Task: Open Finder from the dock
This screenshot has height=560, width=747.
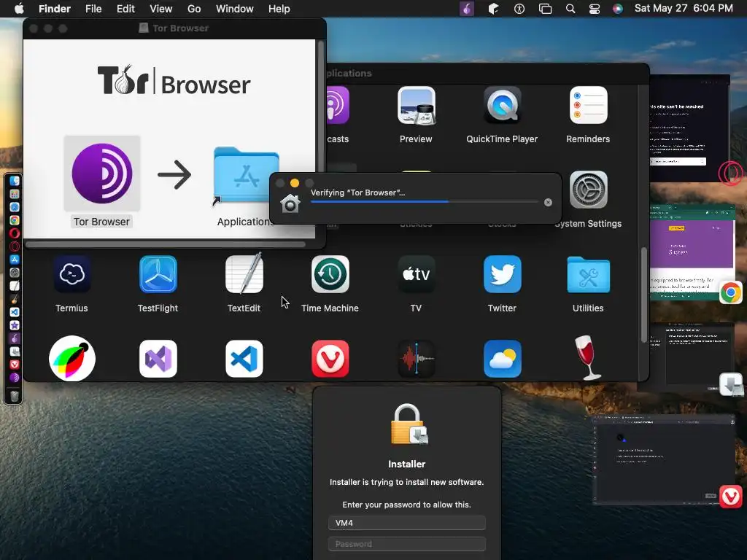Action: [x=15, y=181]
